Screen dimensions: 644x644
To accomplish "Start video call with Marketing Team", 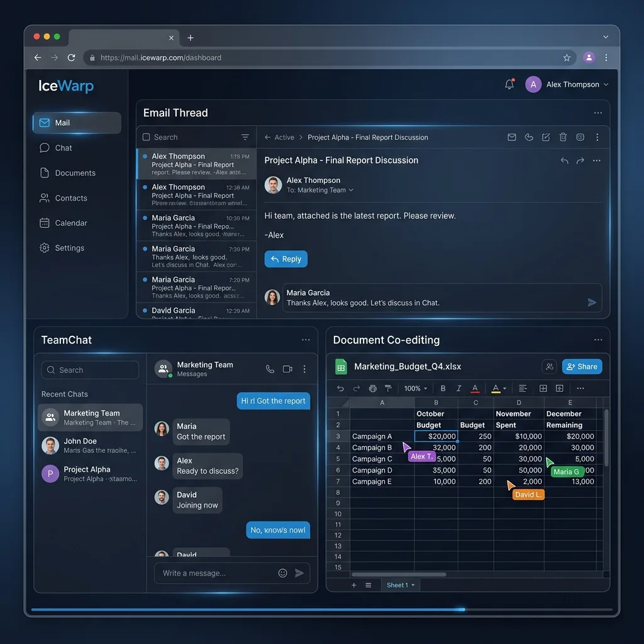I will (287, 369).
